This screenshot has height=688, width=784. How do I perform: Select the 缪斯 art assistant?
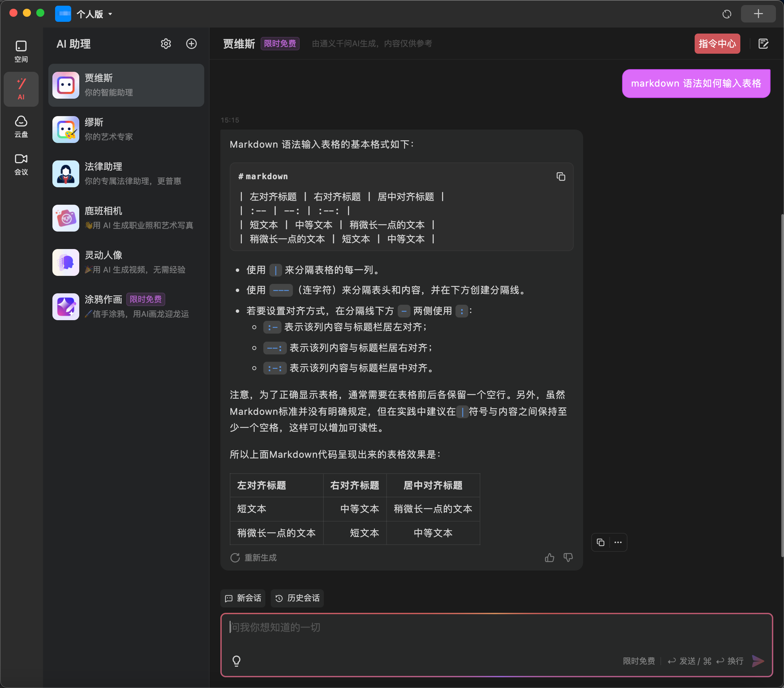[x=126, y=129]
